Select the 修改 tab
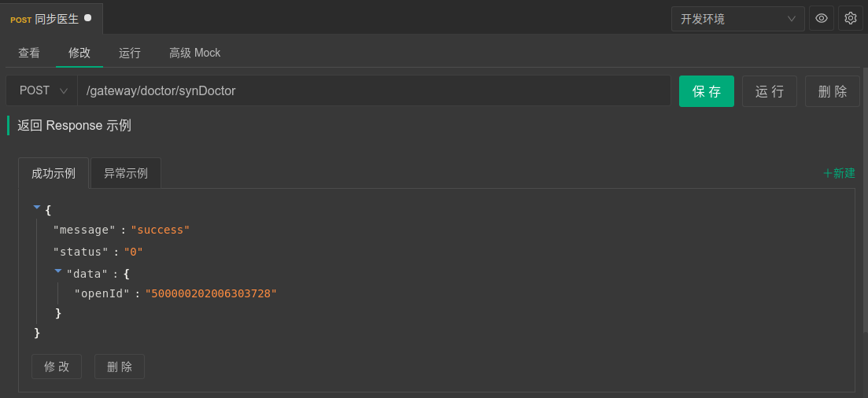The image size is (868, 398). click(79, 53)
